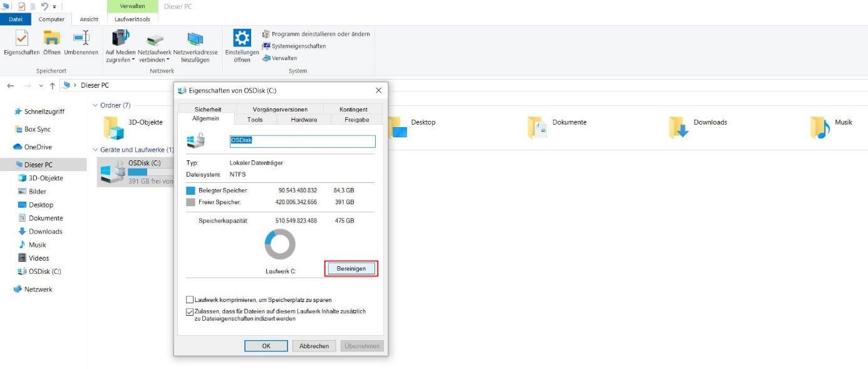Click the Umbenennen icon in Speicherort group
Viewport: 868px width, 369px height.
(x=81, y=38)
